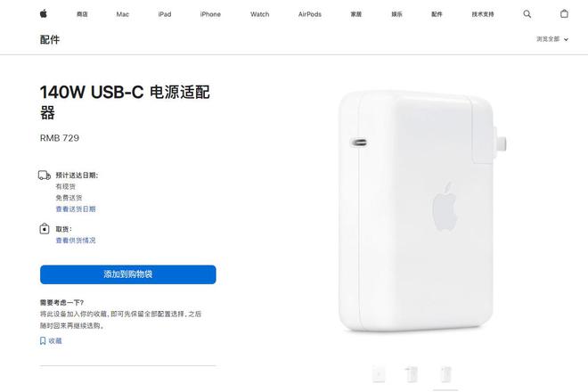Screen dimensions: 588x392
Task: Click the store pickup bag icon
Action: pyautogui.click(x=45, y=229)
